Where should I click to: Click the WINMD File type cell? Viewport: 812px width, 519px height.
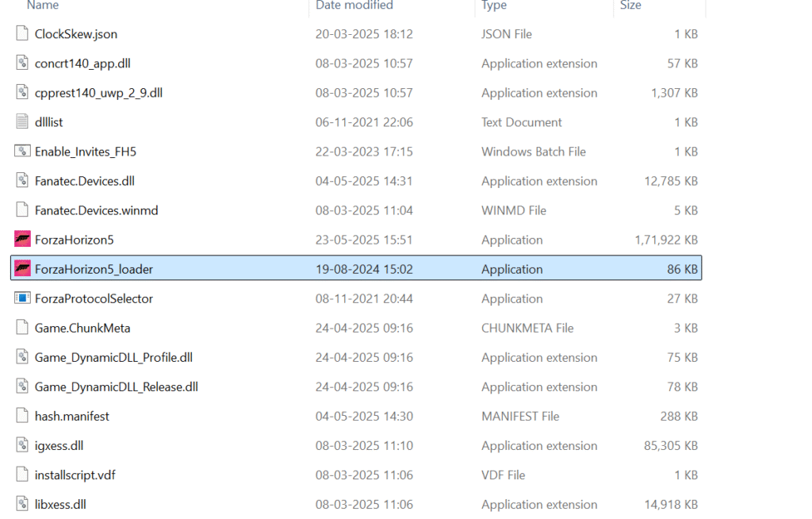click(x=514, y=210)
